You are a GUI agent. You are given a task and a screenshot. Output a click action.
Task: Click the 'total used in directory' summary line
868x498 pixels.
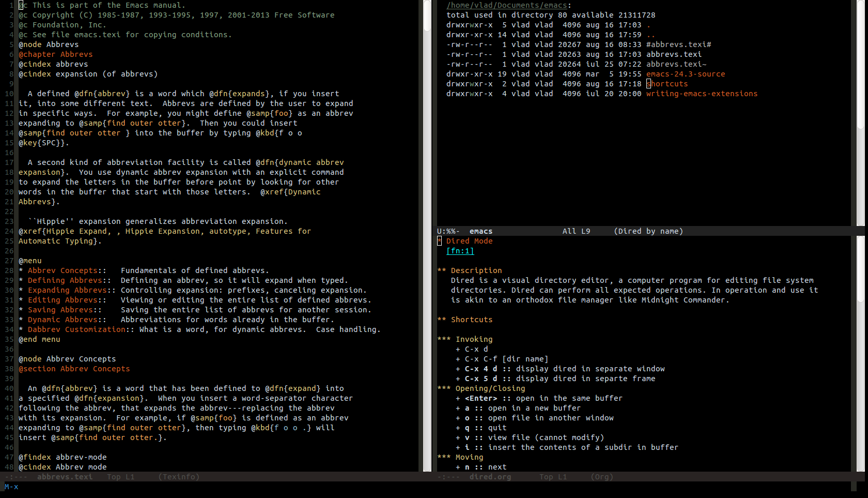(551, 15)
